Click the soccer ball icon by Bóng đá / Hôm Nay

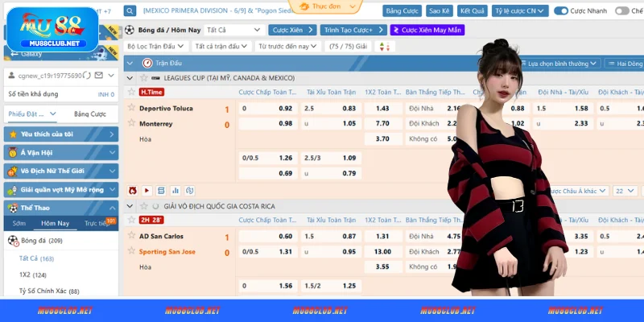pos(130,30)
